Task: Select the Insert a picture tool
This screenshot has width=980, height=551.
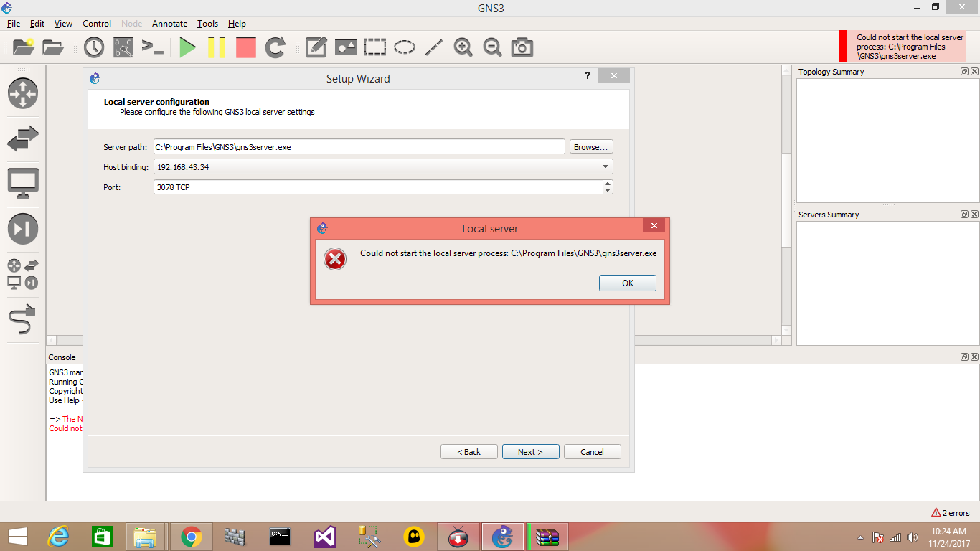Action: pos(346,47)
